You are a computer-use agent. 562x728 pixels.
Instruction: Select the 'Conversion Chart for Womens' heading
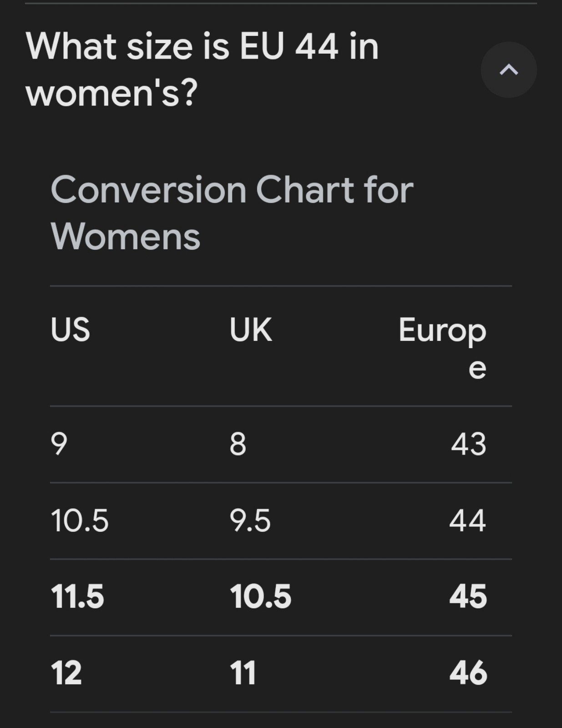(232, 212)
